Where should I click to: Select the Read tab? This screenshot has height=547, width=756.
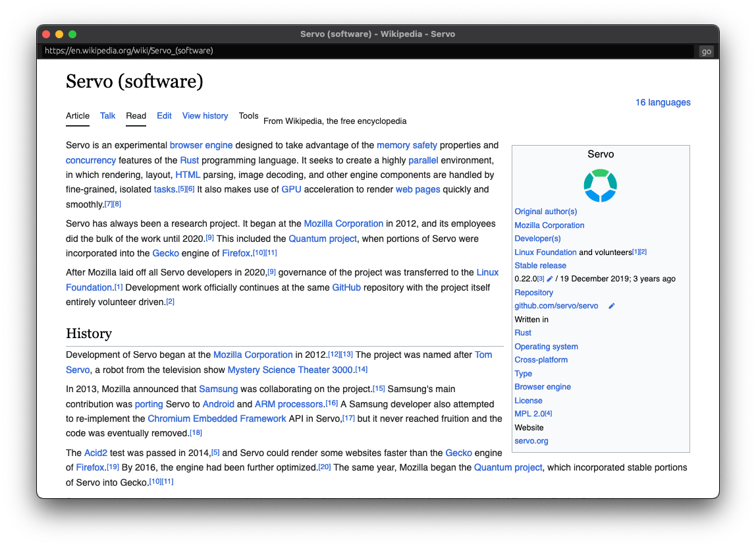tap(136, 116)
